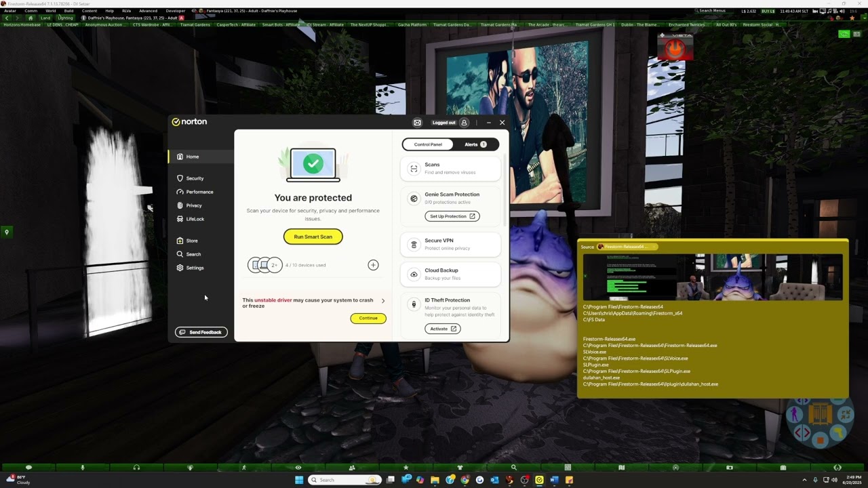
Task: Open the Secure VPN card
Action: (x=450, y=244)
